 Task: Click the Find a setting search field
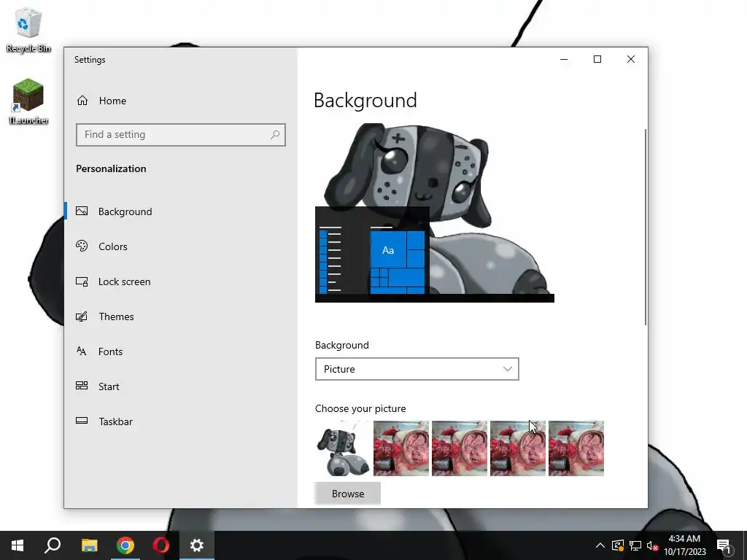(x=181, y=135)
